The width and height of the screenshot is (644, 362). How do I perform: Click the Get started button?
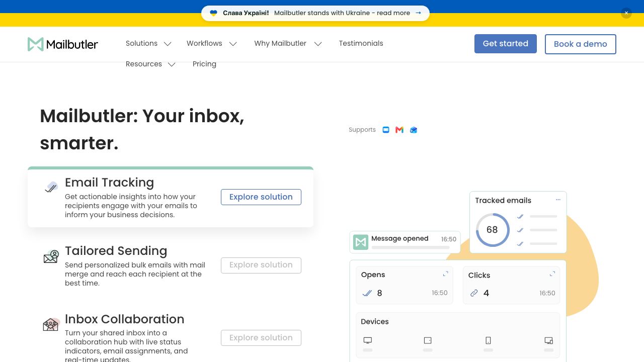tap(506, 44)
